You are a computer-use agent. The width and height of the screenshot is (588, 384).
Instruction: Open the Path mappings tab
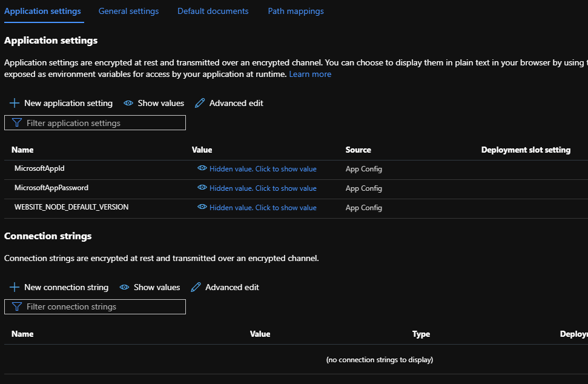click(296, 11)
